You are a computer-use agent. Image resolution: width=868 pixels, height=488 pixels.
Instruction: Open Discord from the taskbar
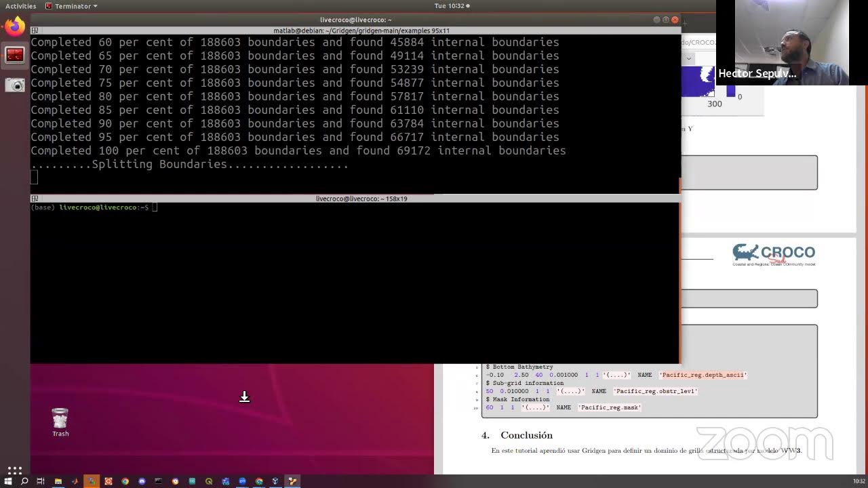pyautogui.click(x=142, y=481)
